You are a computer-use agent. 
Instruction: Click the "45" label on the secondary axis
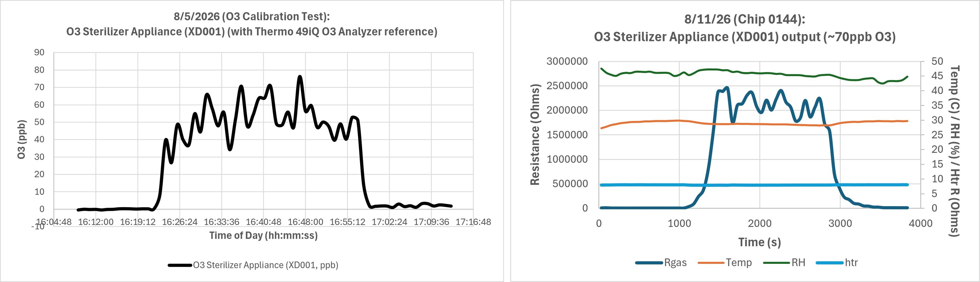(x=937, y=76)
